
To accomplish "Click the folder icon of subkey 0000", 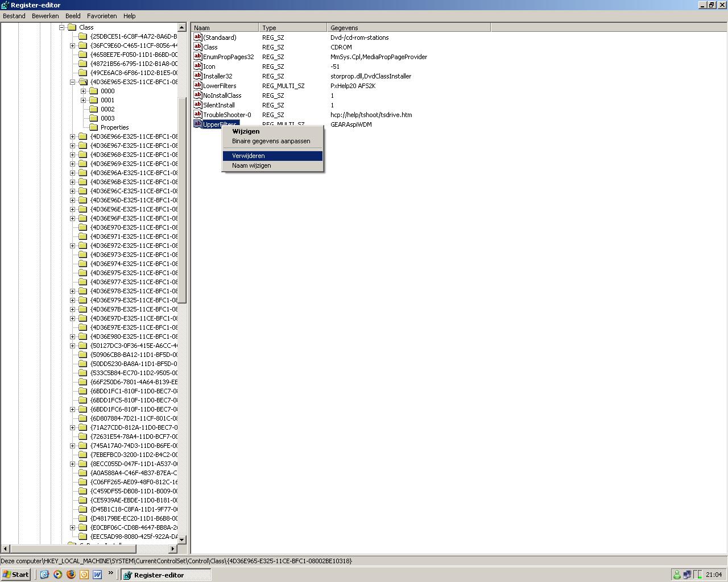I will coord(93,91).
